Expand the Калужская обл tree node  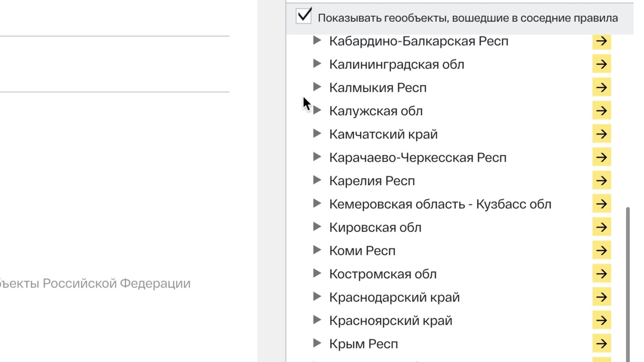click(x=317, y=110)
